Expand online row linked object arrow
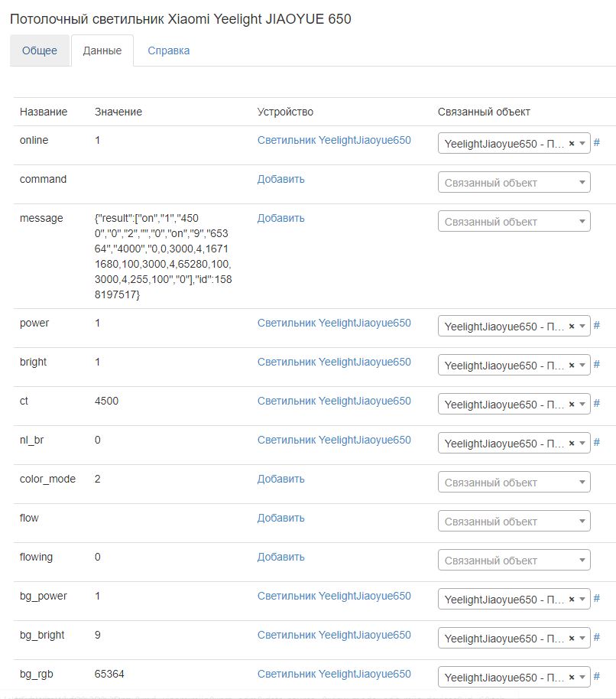 [x=582, y=144]
